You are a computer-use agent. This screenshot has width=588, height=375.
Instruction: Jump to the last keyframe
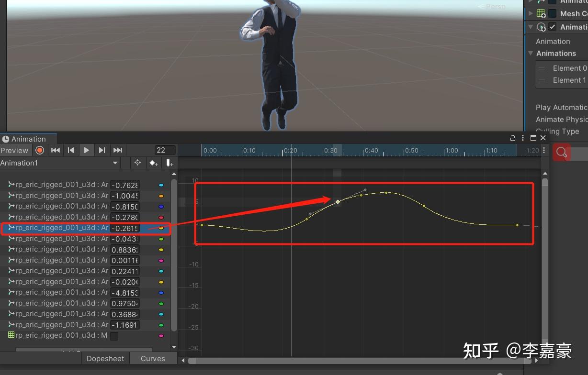click(x=117, y=150)
